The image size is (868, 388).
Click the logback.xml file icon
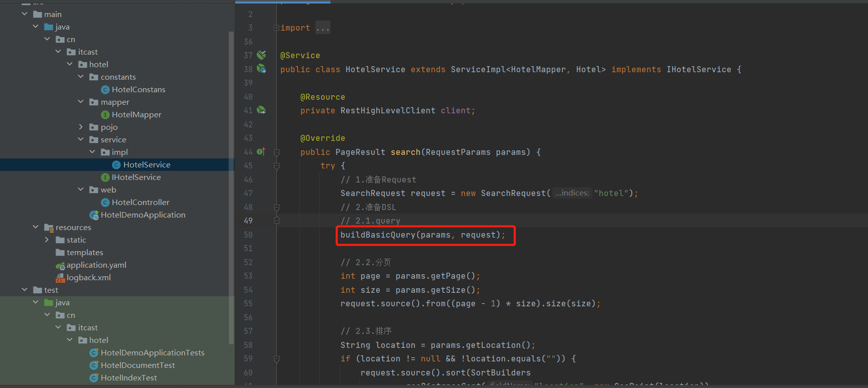coord(60,278)
